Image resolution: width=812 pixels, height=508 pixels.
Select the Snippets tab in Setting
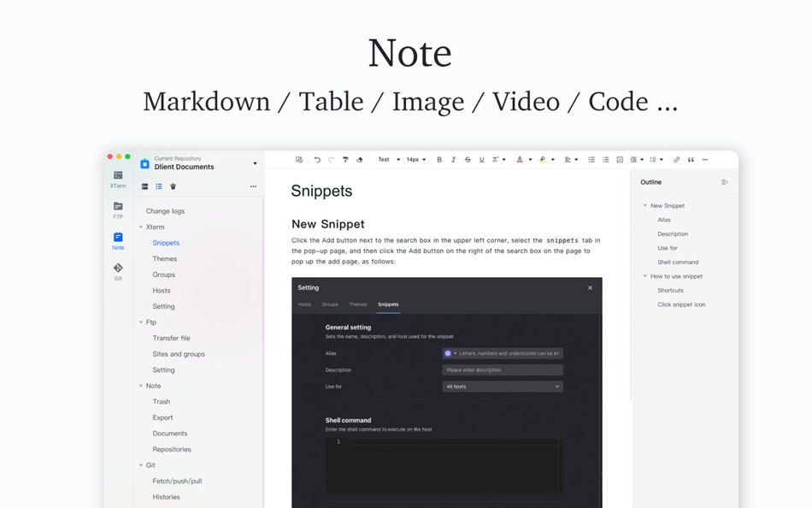point(388,304)
